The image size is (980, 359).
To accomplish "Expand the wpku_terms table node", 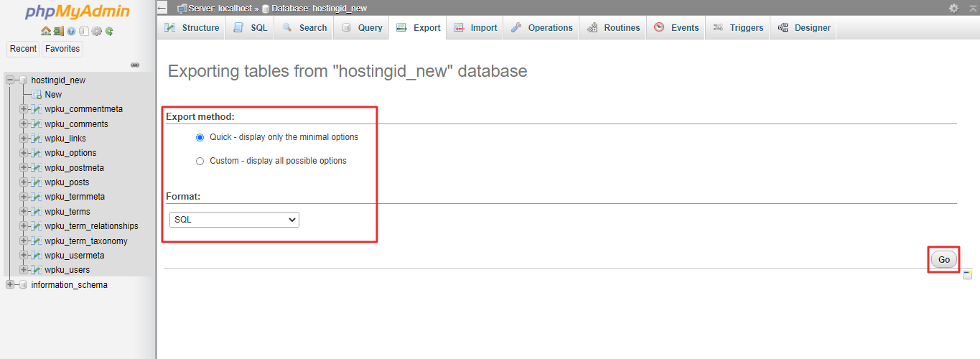I will point(24,212).
